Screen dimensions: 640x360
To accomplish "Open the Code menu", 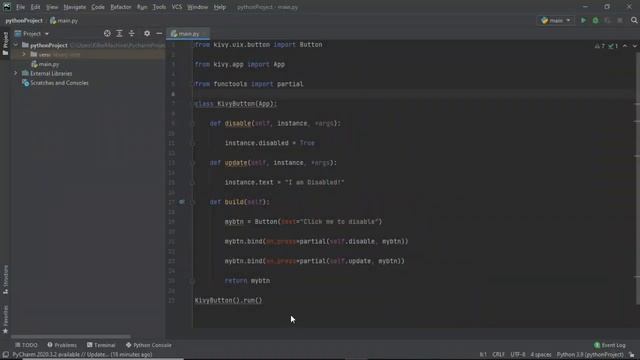I will [x=98, y=7].
